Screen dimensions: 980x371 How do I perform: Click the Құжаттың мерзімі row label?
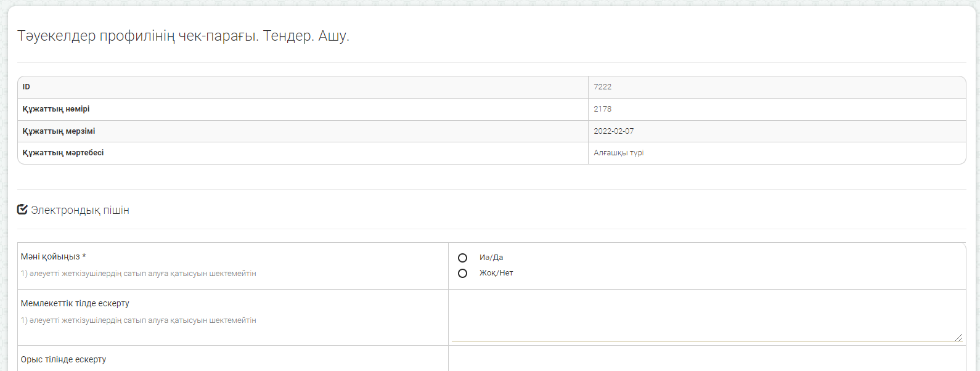[x=59, y=131]
